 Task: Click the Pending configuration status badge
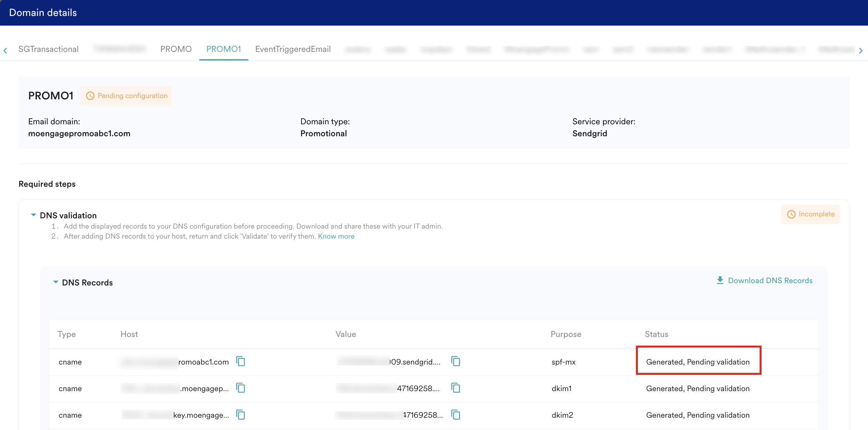[126, 96]
